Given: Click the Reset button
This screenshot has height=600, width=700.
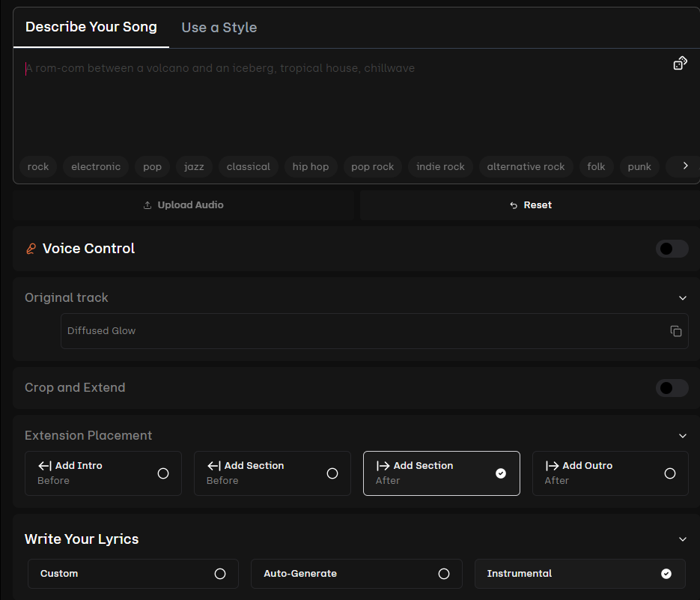Looking at the screenshot, I should (530, 205).
